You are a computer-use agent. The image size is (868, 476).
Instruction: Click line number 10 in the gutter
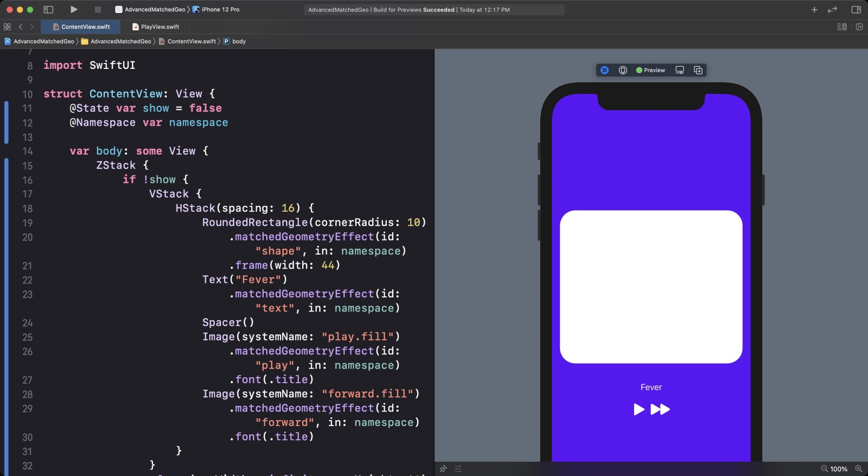(x=27, y=94)
